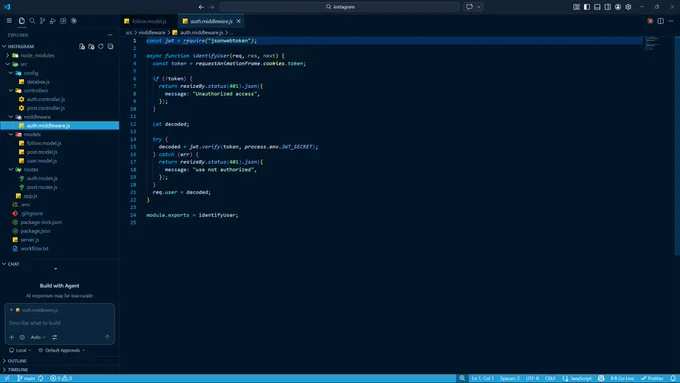
Task: Collapse the CHAT section
Action: tap(13, 264)
